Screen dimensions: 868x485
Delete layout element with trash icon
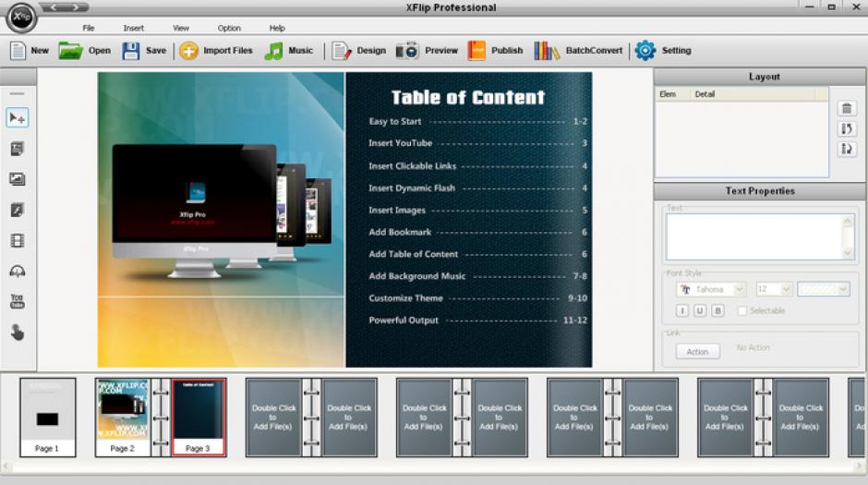[847, 108]
